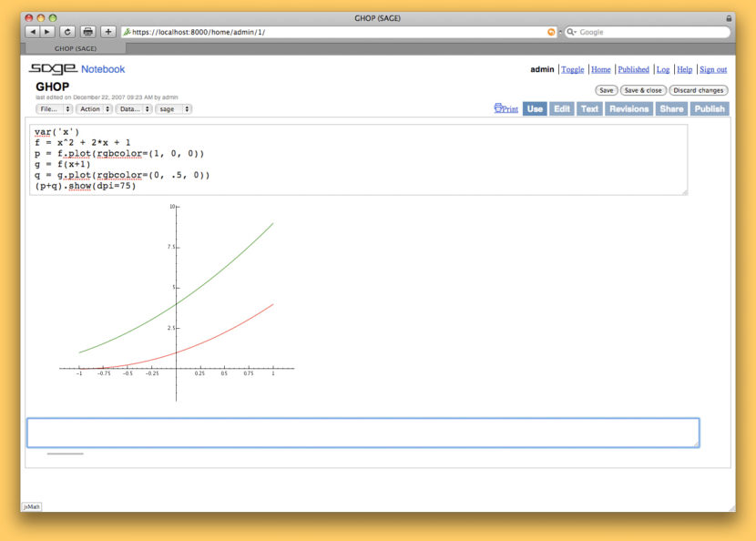The width and height of the screenshot is (756, 541).
Task: Click the jsMath badge at bottom left
Action: (32, 506)
